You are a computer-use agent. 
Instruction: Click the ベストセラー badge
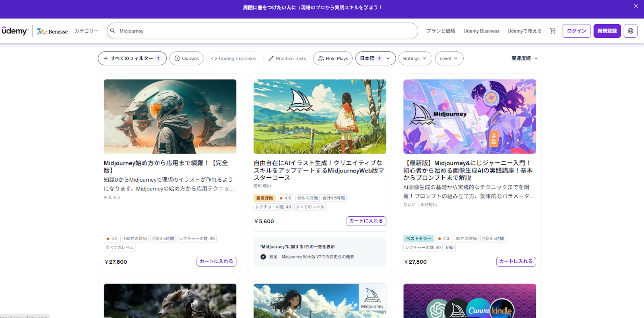click(x=419, y=238)
